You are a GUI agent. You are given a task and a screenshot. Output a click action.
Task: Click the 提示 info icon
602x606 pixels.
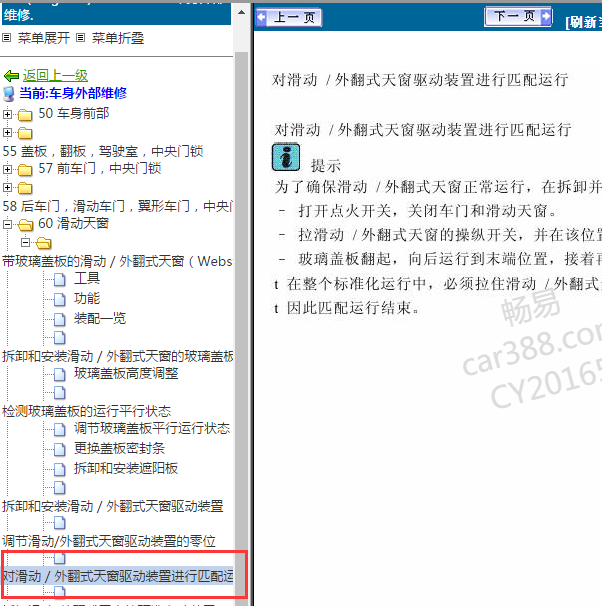point(286,157)
